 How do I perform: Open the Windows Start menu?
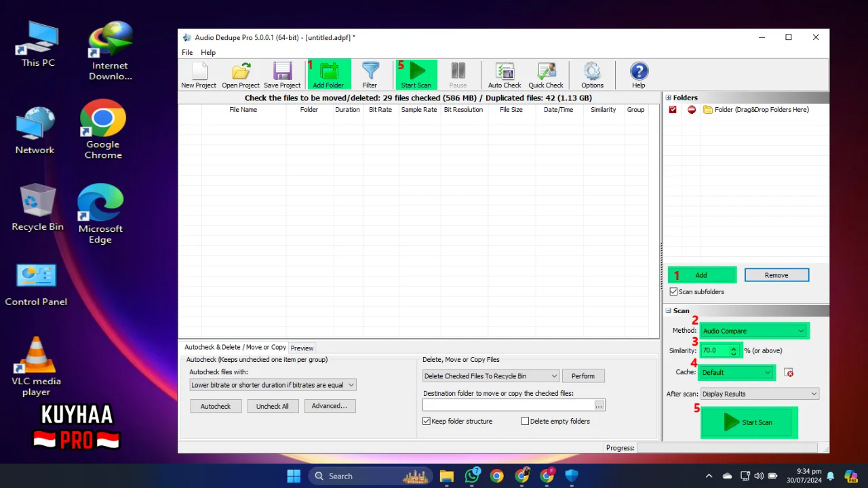tap(294, 476)
